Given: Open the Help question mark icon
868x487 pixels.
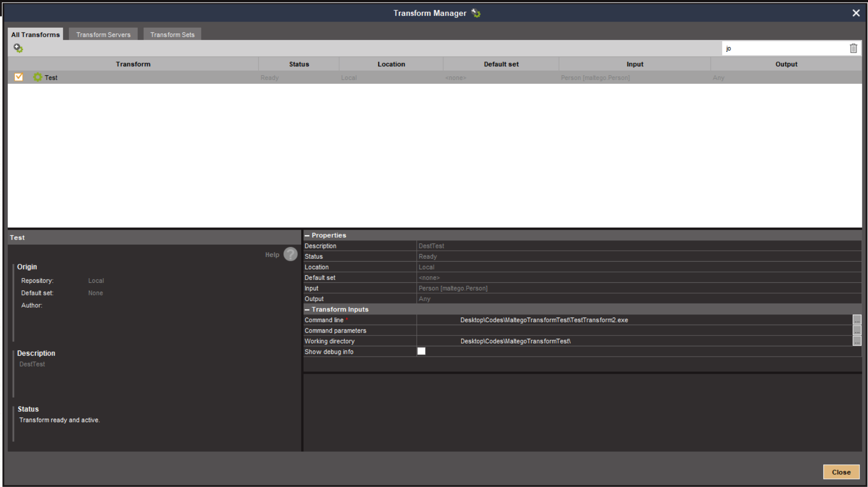Looking at the screenshot, I should [291, 254].
